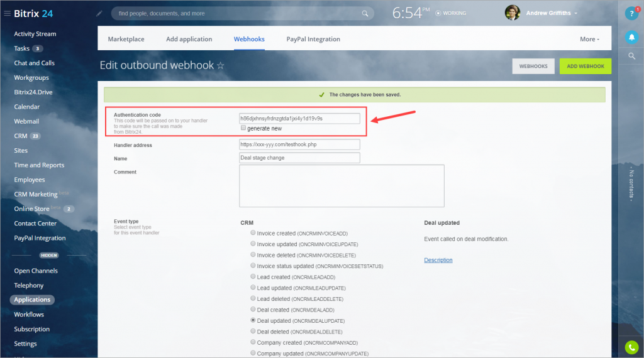The height and width of the screenshot is (358, 644).
Task: Click the Handler address field
Action: point(299,144)
